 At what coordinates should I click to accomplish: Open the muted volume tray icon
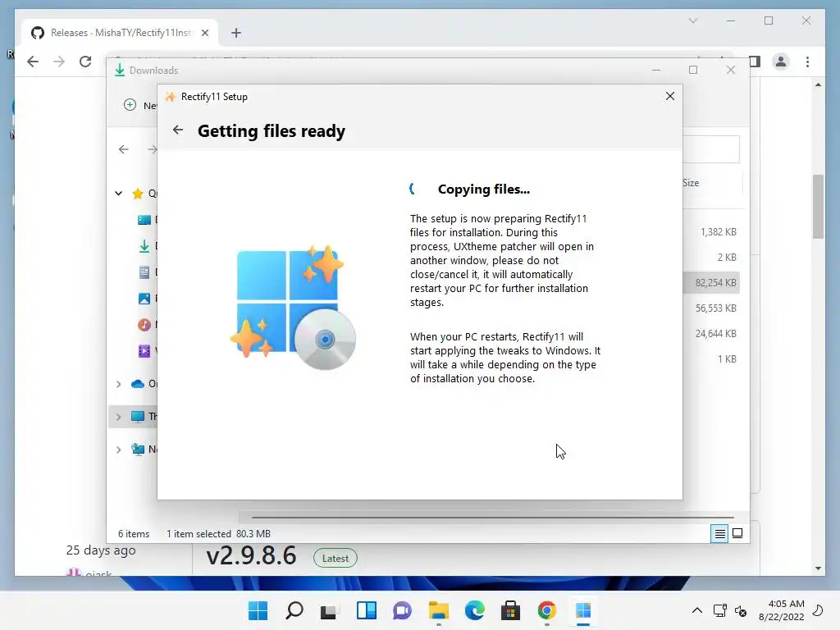click(741, 610)
